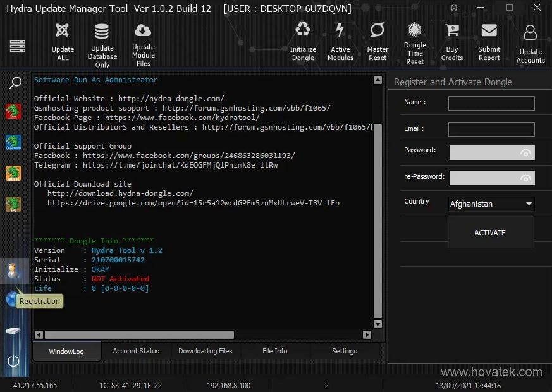Click the ACTIVATE button
Image resolution: width=552 pixels, height=392 pixels.
pos(491,232)
